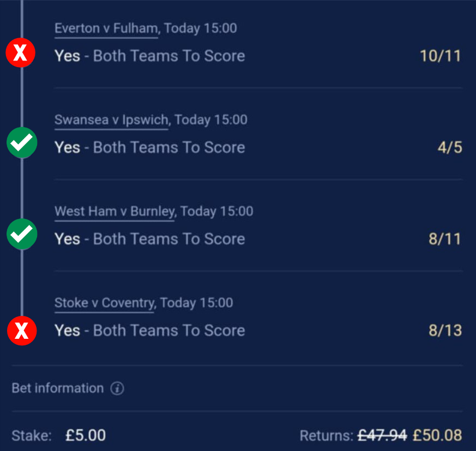This screenshot has height=451, width=476.
Task: Click the 8/11 odds for West Ham v Burnley
Action: (444, 239)
